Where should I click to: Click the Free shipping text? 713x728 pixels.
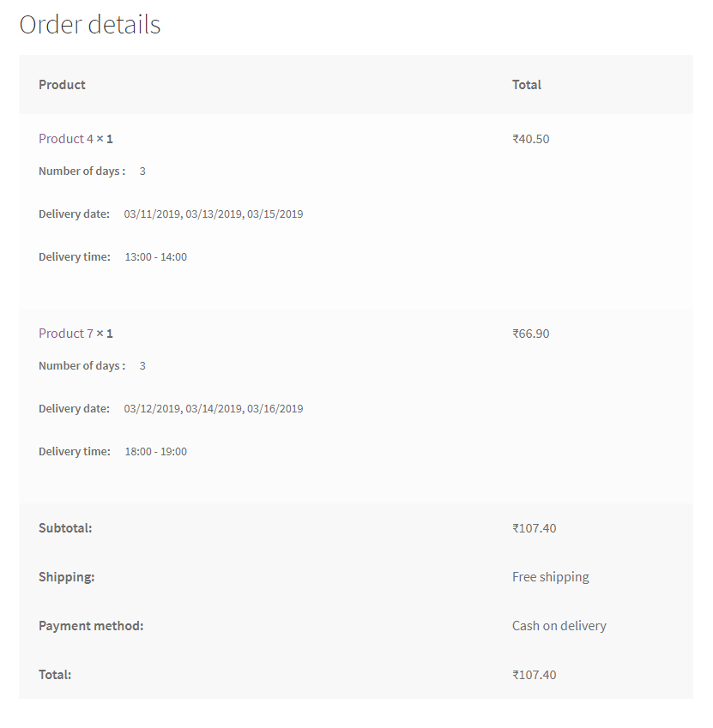point(550,577)
